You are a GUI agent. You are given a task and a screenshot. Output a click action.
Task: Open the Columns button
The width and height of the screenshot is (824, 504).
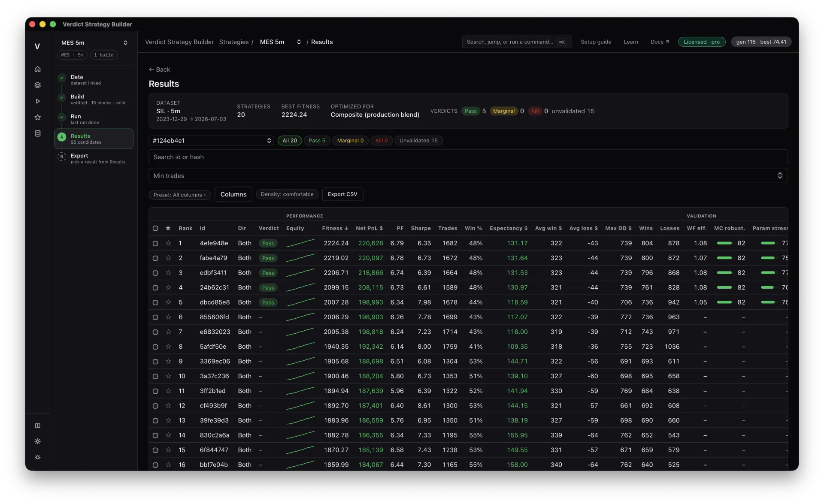click(233, 194)
